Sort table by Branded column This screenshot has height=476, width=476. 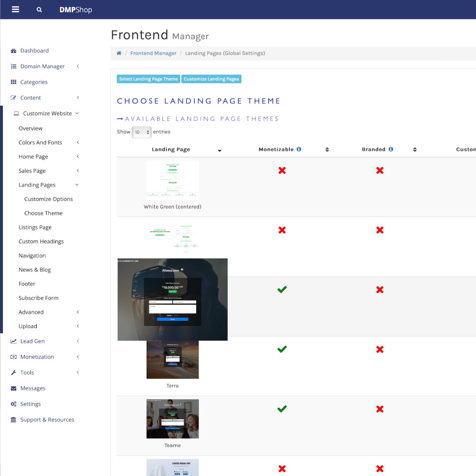pos(415,149)
